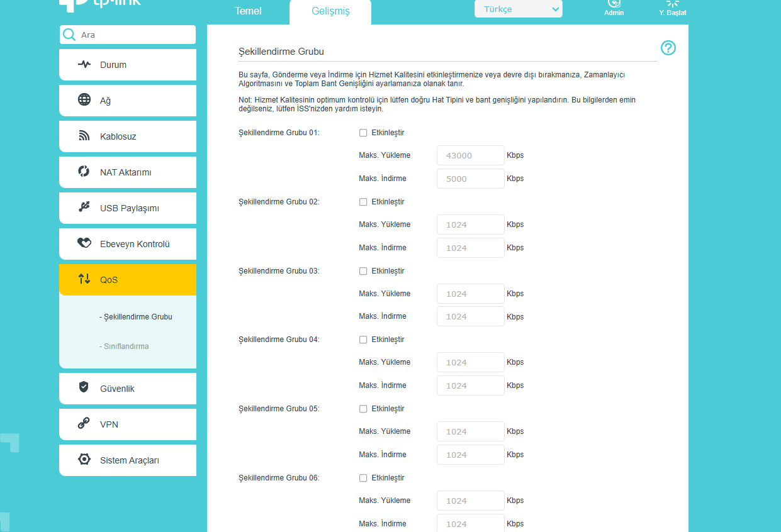Viewport: 781px width, 532px height.
Task: Click the Y. Başlat label
Action: pos(673,13)
